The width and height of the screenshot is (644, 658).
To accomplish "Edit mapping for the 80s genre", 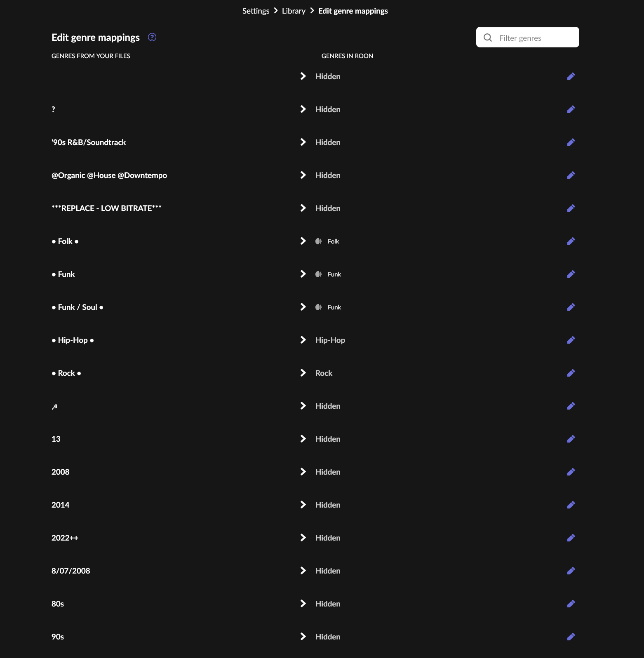I will tap(571, 604).
